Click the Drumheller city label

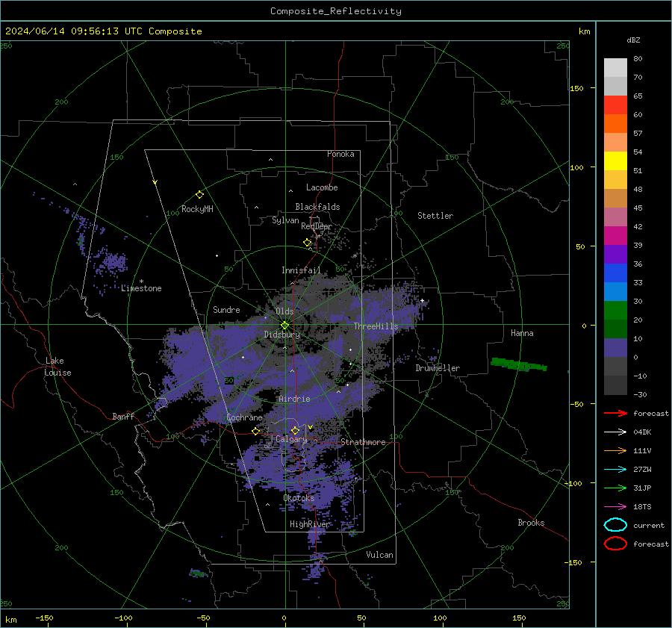coord(438,368)
